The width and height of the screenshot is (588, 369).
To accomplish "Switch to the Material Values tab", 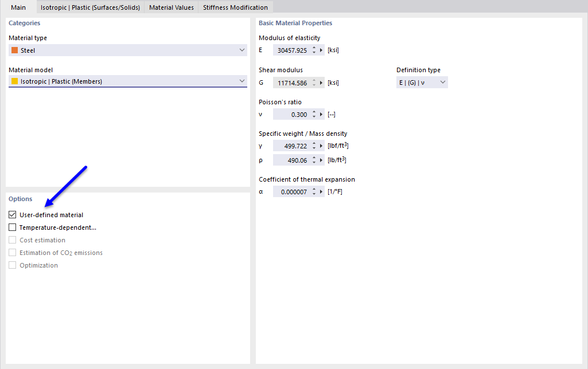I will click(171, 7).
